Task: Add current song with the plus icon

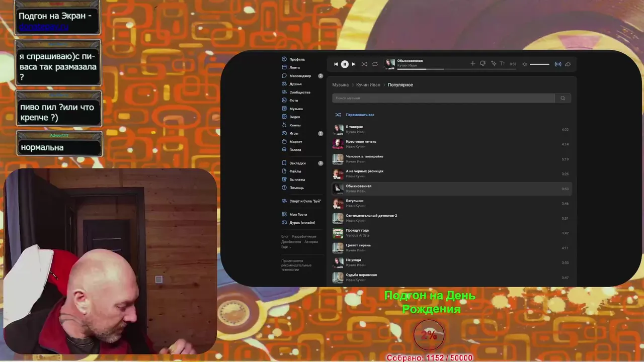Action: [472, 63]
